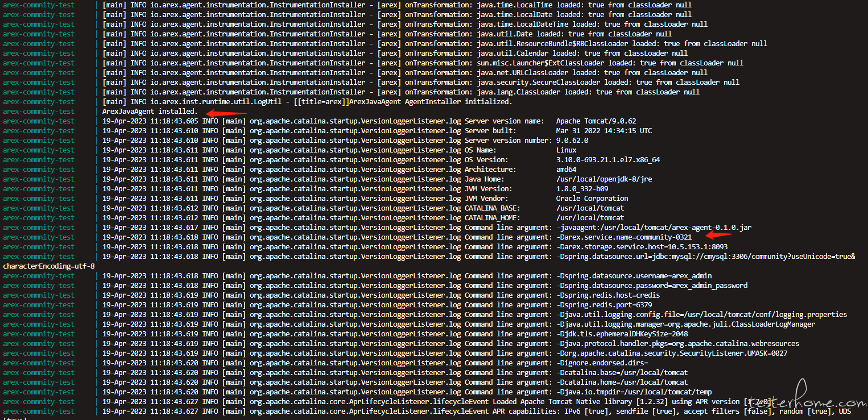Click JVM version '1.8.0_332-b09'
Viewport: 868px width, 420px height.
582,188
